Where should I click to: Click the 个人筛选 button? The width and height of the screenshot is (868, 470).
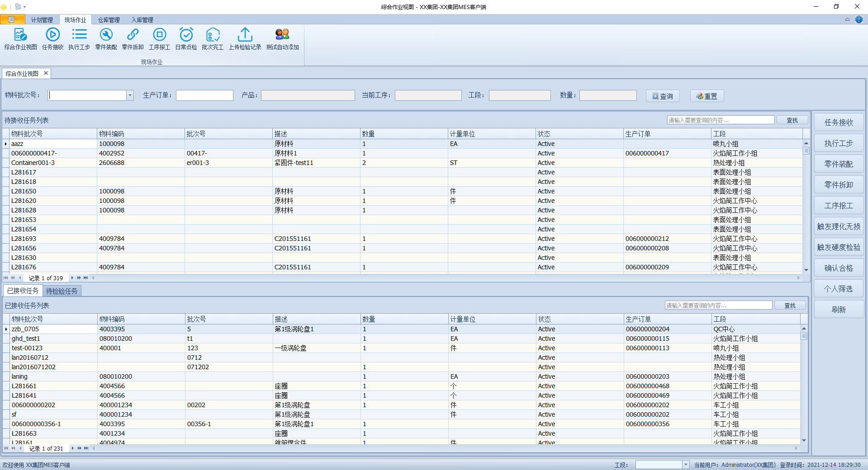[x=839, y=289]
